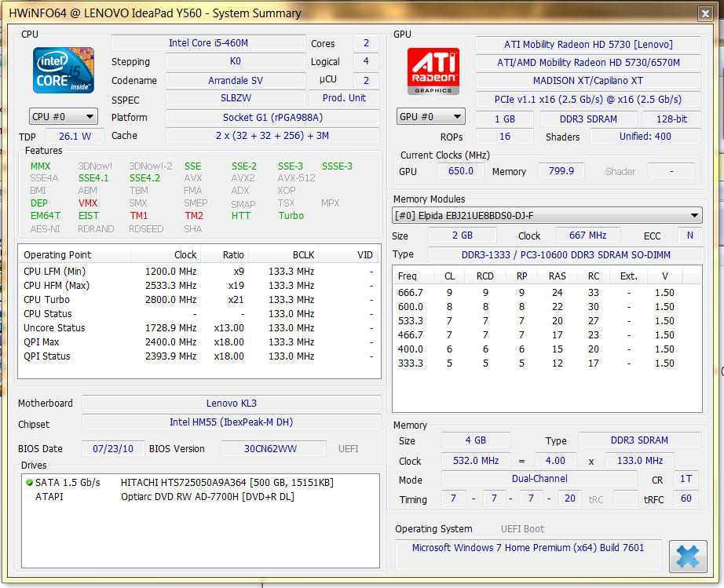The width and height of the screenshot is (724, 588).
Task: Select the 533.3 frequency timing row
Action: [547, 321]
